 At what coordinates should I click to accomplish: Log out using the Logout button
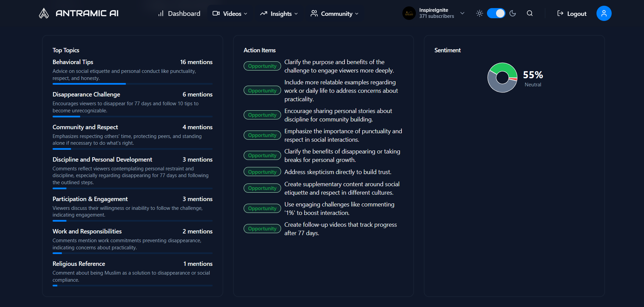tap(572, 14)
